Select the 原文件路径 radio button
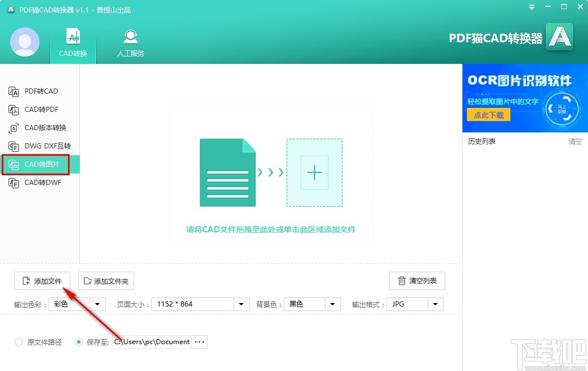The height and width of the screenshot is (371, 588). (x=19, y=342)
